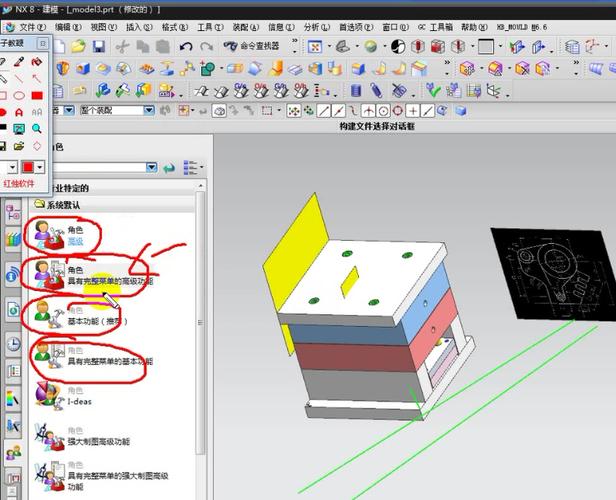This screenshot has height=500, width=616.
Task: Open the 装配 menu
Action: click(246, 27)
